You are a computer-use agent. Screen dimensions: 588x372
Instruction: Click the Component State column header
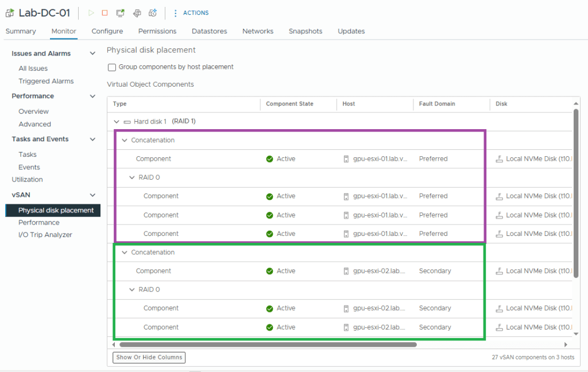[x=289, y=104]
